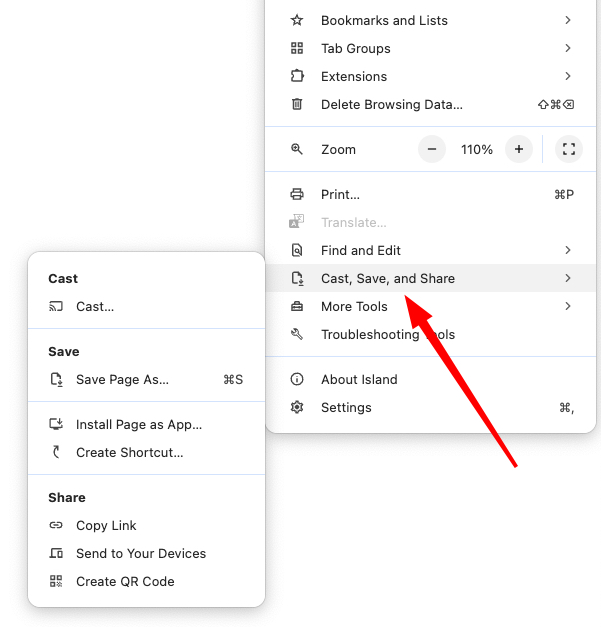Click the devices icon for Send to Your Devices
The height and width of the screenshot is (627, 601).
[56, 553]
